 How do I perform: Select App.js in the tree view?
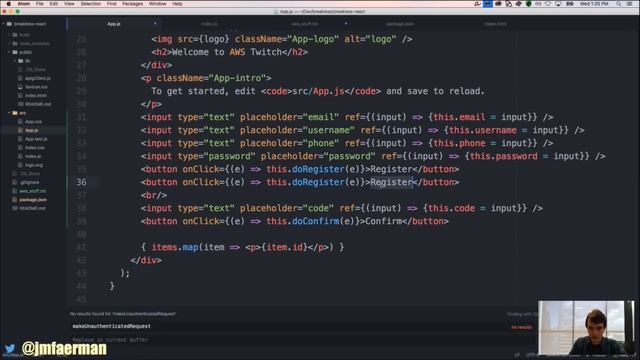pos(32,130)
